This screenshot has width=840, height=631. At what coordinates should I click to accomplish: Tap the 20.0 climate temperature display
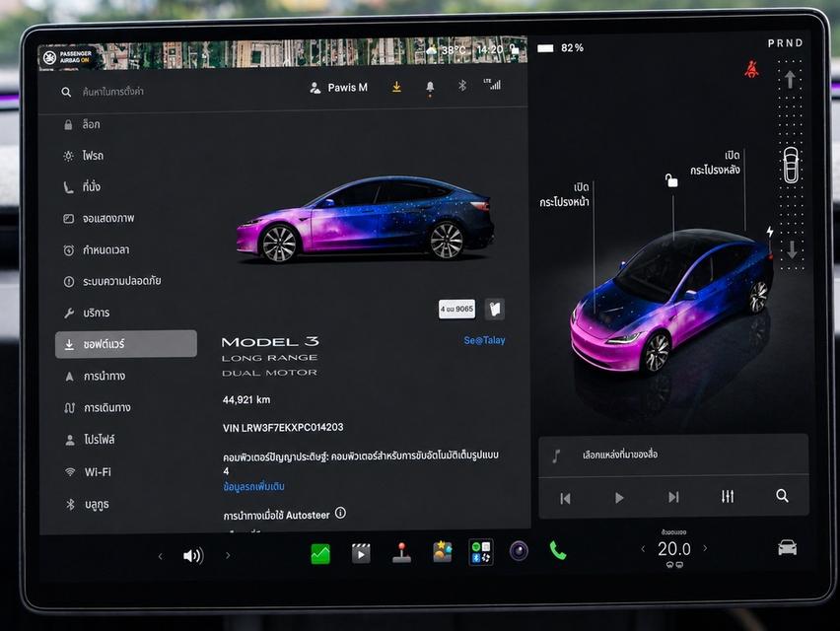click(x=674, y=549)
